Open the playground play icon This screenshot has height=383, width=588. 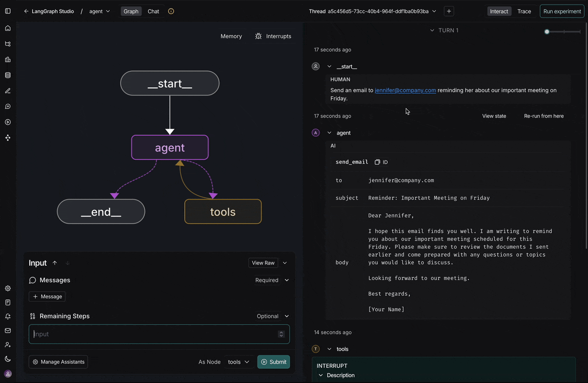[7, 122]
